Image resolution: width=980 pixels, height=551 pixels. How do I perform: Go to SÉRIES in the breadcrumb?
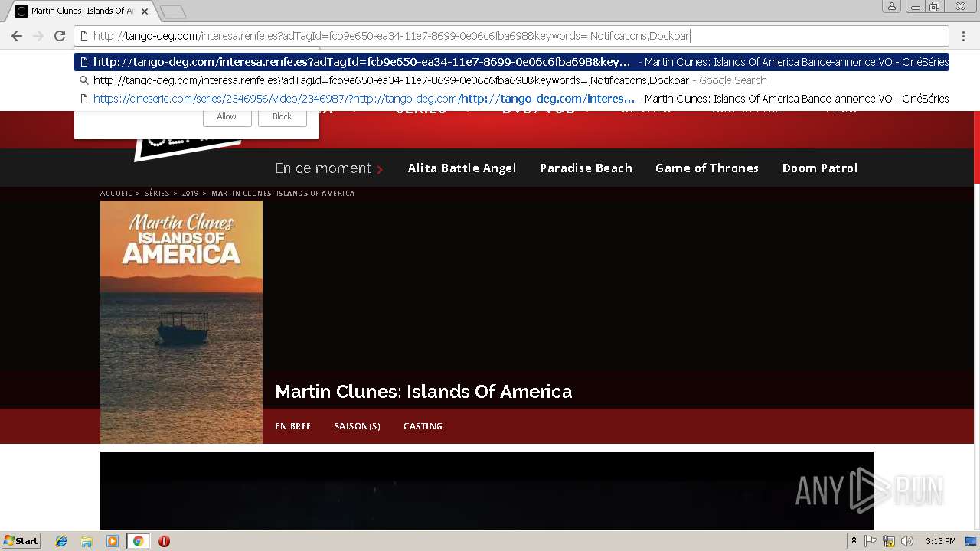(x=157, y=194)
